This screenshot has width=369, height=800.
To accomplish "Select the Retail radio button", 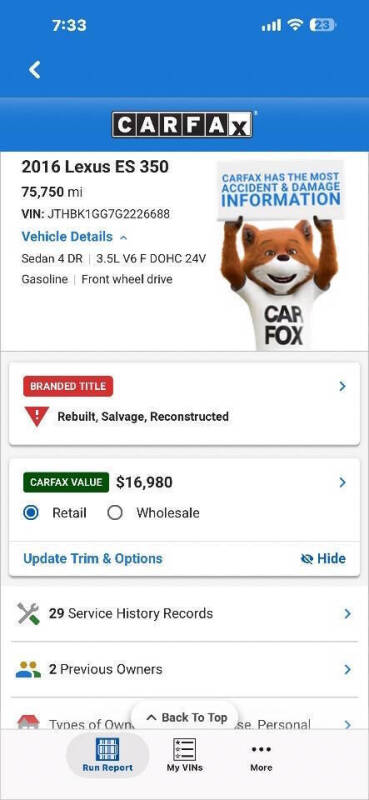I will pos(31,513).
